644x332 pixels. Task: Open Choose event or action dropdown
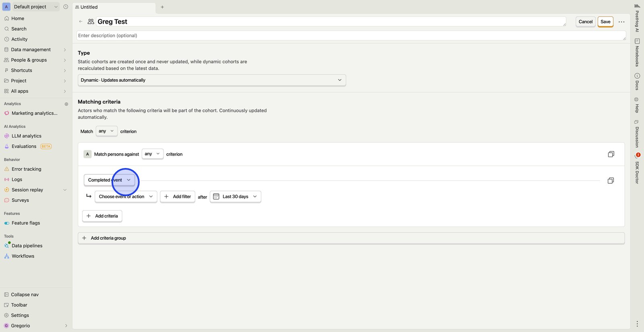tap(126, 197)
